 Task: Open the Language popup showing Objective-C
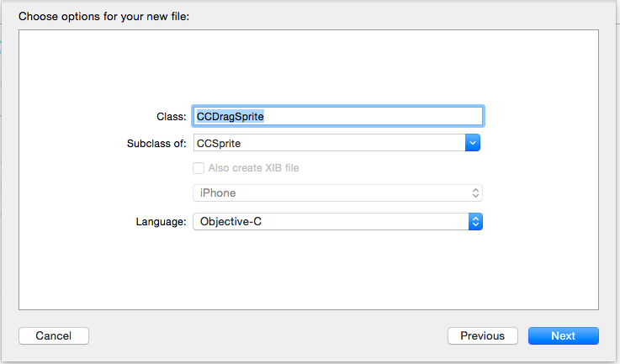click(x=337, y=222)
